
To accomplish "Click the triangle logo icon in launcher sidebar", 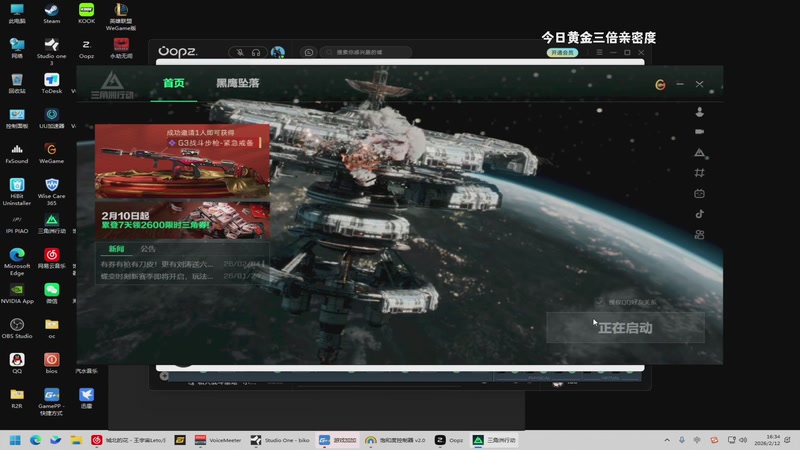I will (699, 152).
